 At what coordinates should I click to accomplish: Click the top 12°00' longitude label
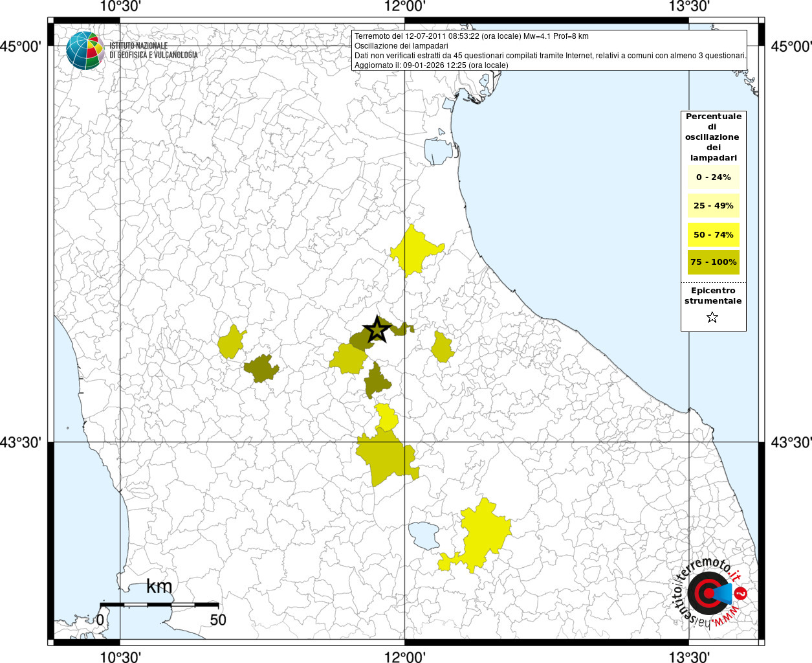[x=404, y=7]
